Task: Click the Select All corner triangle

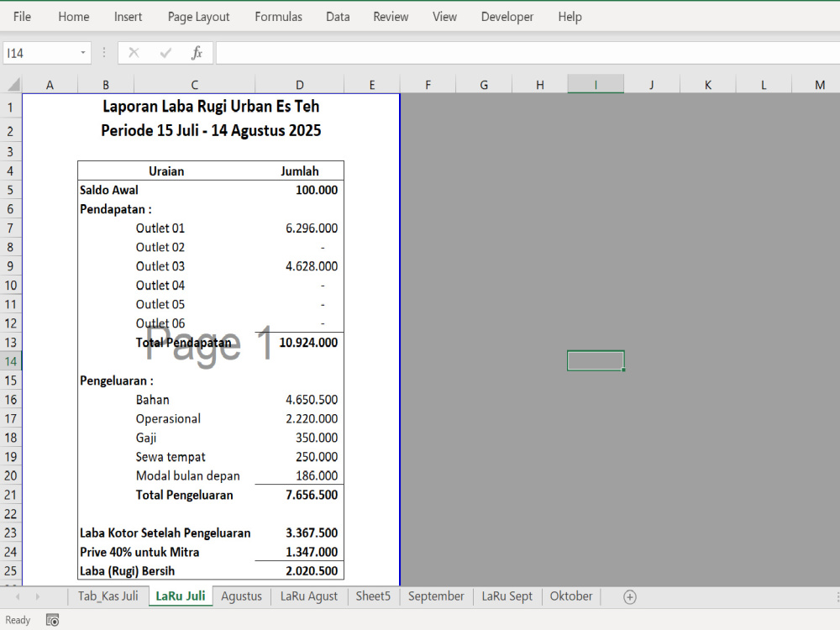Action: 13,84
